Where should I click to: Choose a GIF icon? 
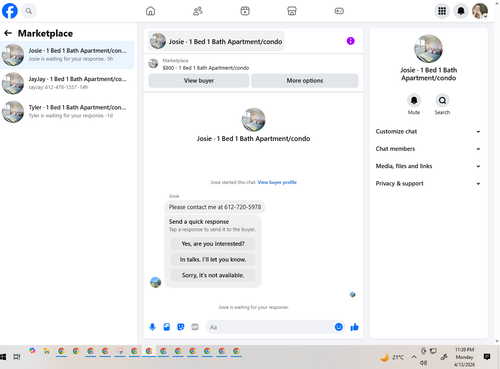pos(195,327)
